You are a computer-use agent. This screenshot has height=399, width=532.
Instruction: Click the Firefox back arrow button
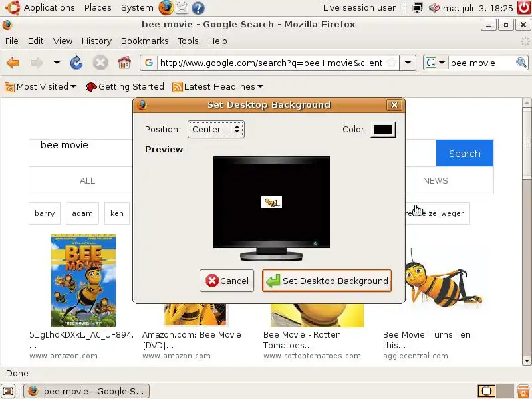coord(13,63)
